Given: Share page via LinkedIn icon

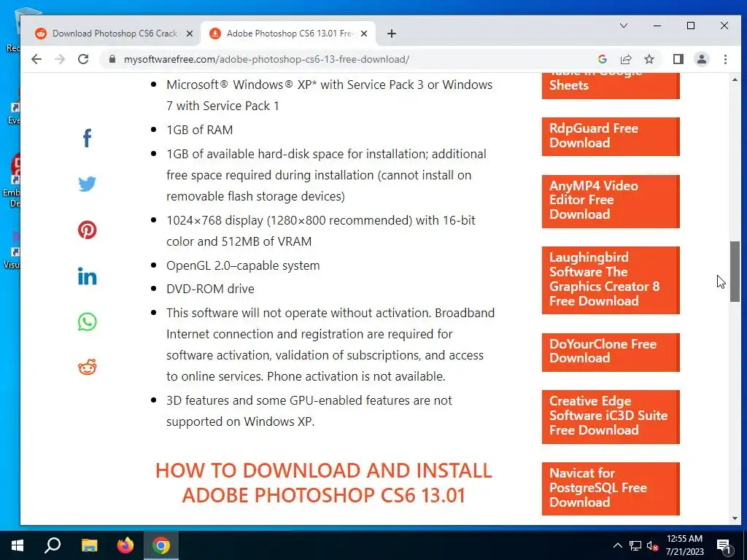Looking at the screenshot, I should pos(88,276).
